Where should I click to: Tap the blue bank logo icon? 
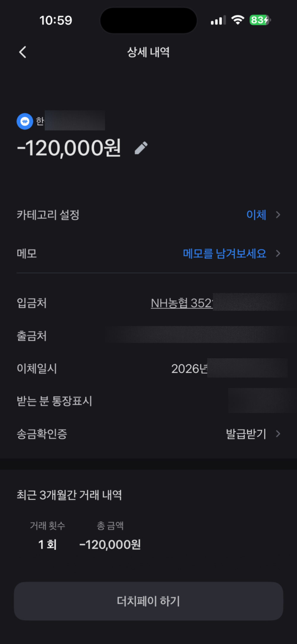(25, 121)
